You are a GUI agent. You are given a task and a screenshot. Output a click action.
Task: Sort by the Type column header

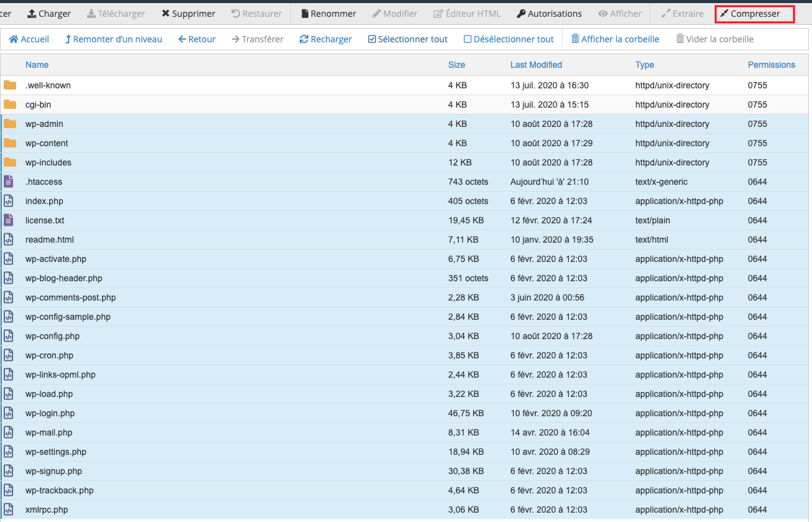point(645,65)
